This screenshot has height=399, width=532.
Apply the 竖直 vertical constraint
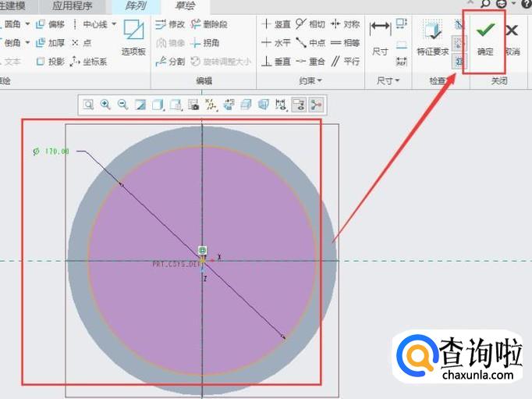click(276, 24)
